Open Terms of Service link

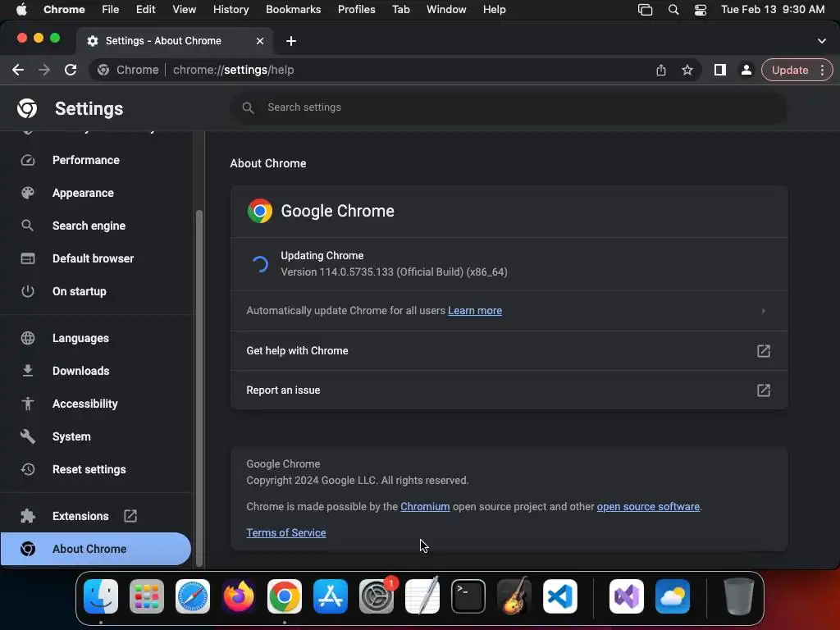click(286, 532)
